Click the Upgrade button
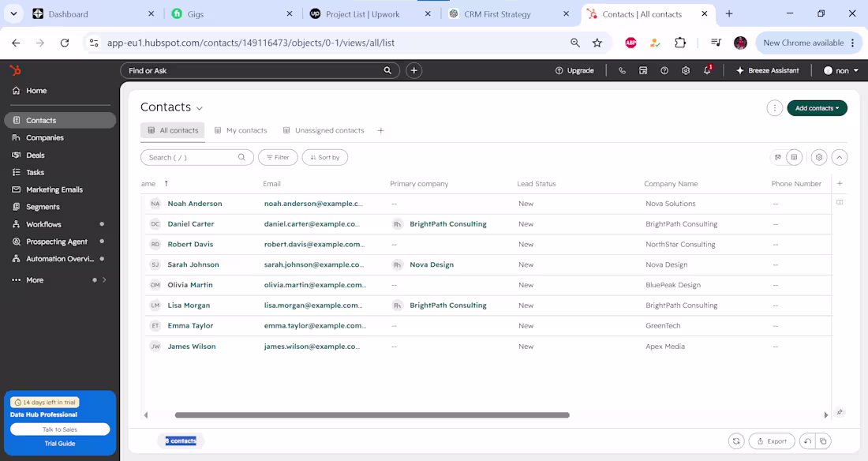 click(574, 70)
